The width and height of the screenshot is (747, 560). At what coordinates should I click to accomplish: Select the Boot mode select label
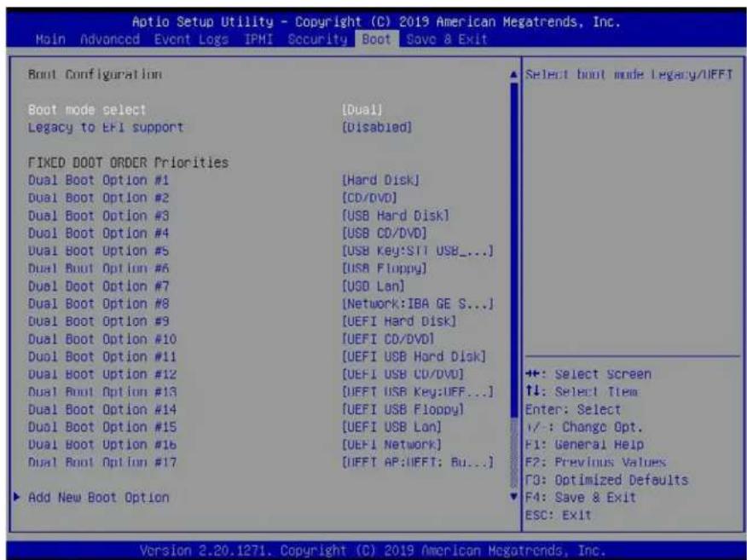pyautogui.click(x=87, y=110)
